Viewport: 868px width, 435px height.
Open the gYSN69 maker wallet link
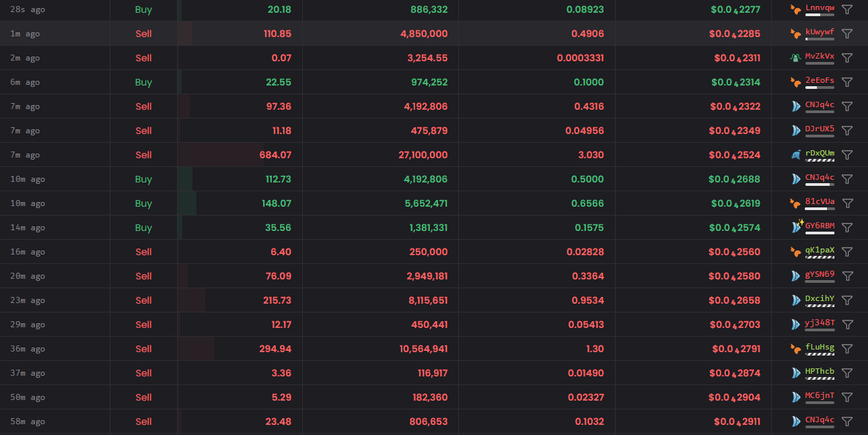pos(820,274)
